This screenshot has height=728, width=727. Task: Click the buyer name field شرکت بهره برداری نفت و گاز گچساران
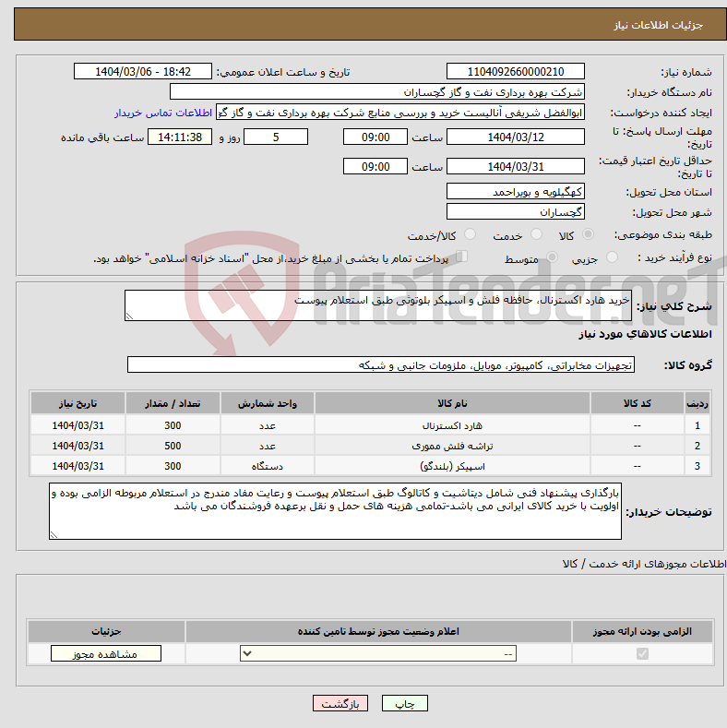(x=377, y=92)
